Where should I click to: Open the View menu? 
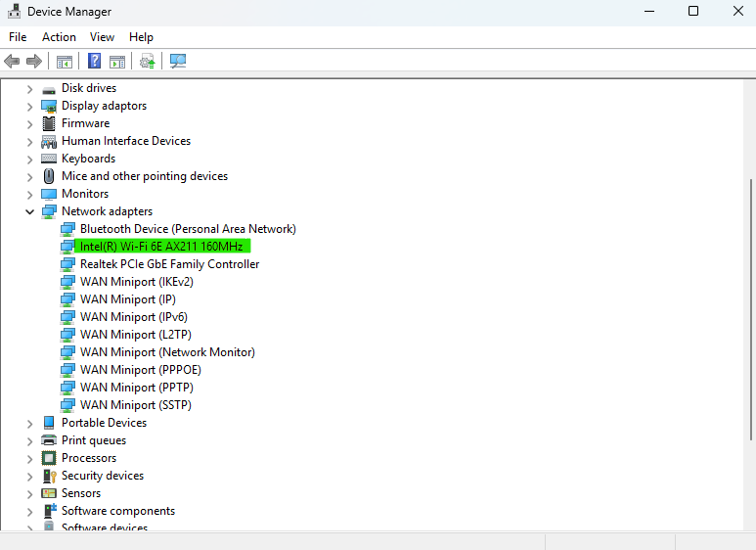click(102, 37)
